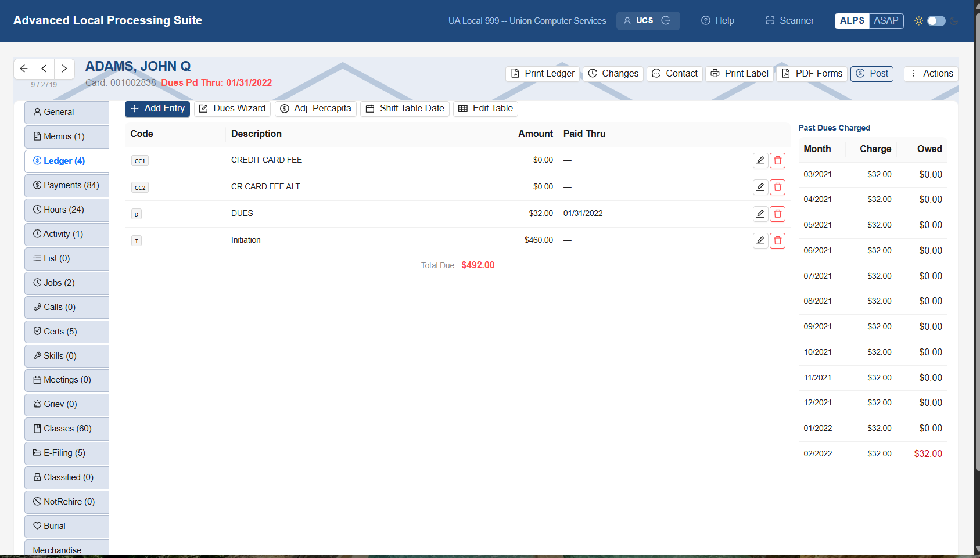Open the Classified (0) tab
980x558 pixels.
click(x=67, y=477)
